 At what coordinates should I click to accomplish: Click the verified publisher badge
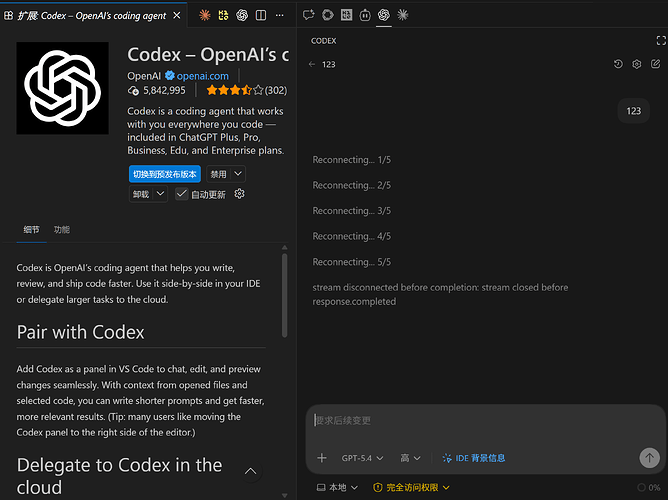pos(170,76)
